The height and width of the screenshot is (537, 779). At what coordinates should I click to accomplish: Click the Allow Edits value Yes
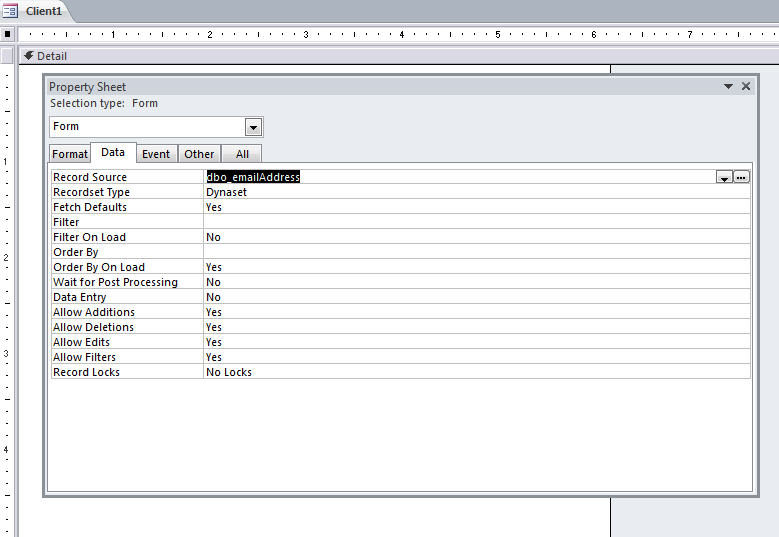click(x=476, y=342)
